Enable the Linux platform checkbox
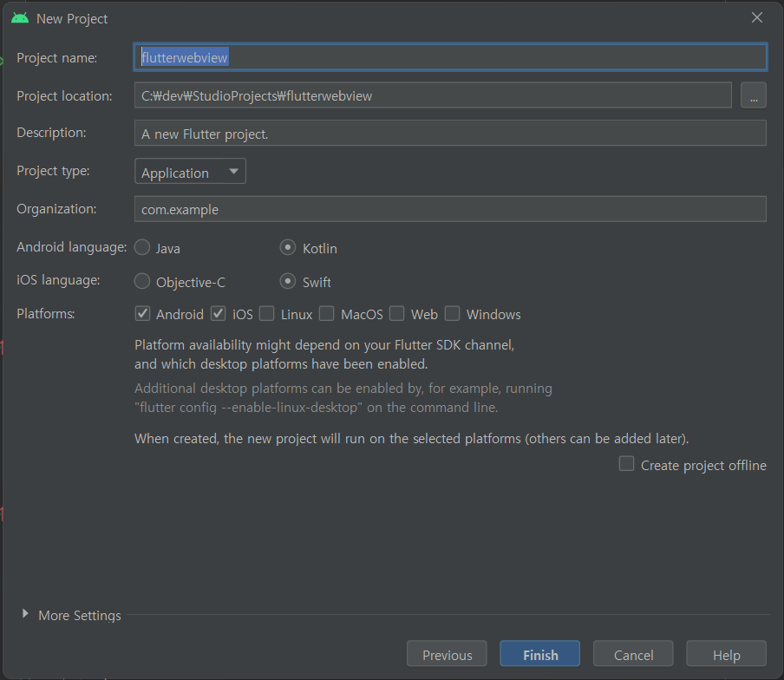This screenshot has width=784, height=680. click(266, 314)
